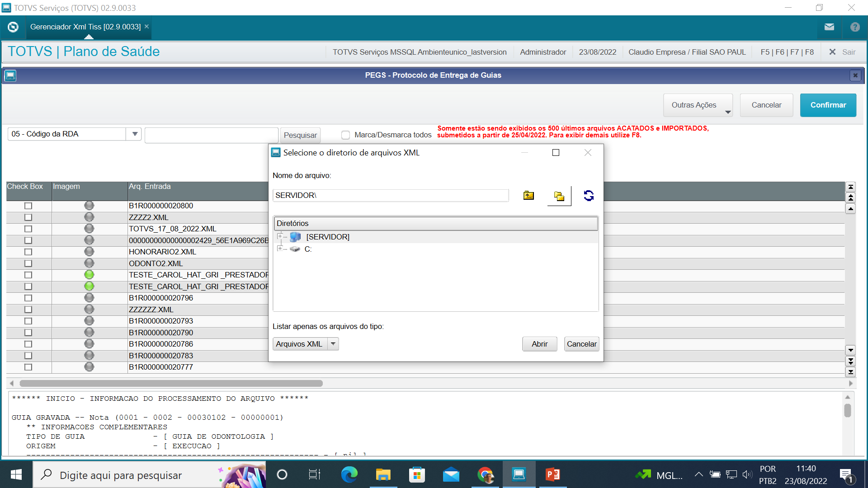Click the parent folder up icon

click(x=528, y=196)
